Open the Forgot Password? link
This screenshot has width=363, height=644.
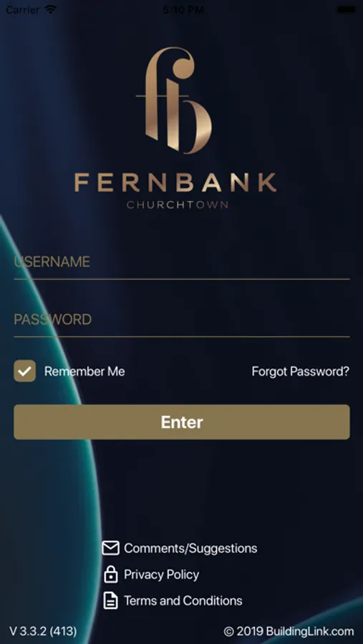point(301,371)
